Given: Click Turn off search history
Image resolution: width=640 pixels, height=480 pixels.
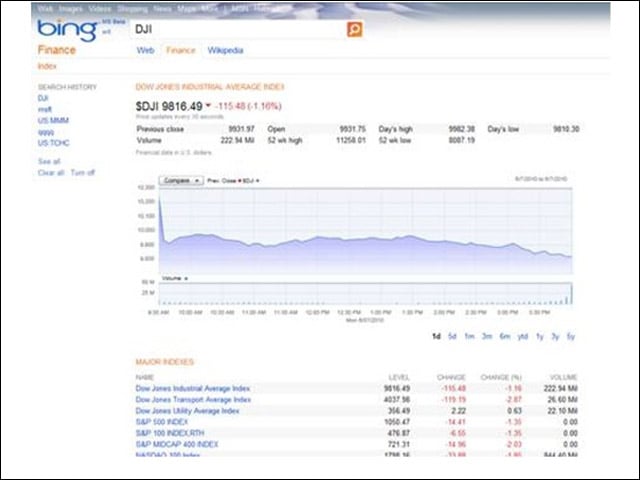Looking at the screenshot, I should coord(82,173).
